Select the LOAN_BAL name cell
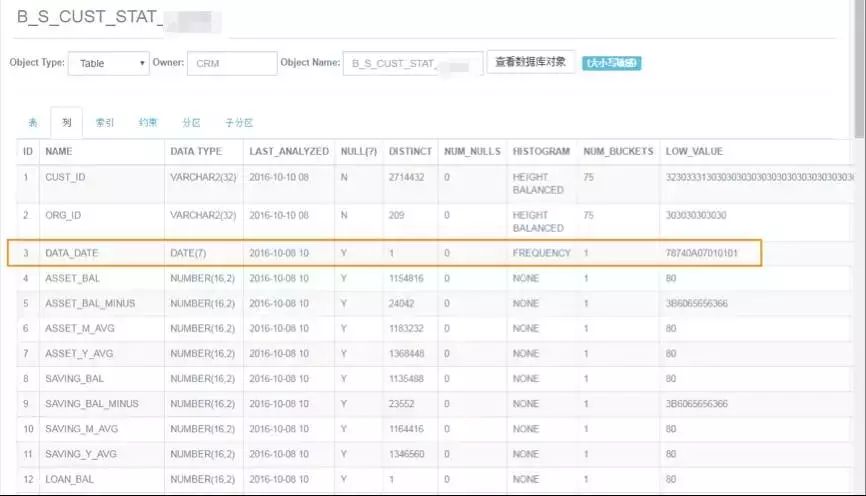Image resolution: width=866 pixels, height=496 pixels. pos(69,479)
